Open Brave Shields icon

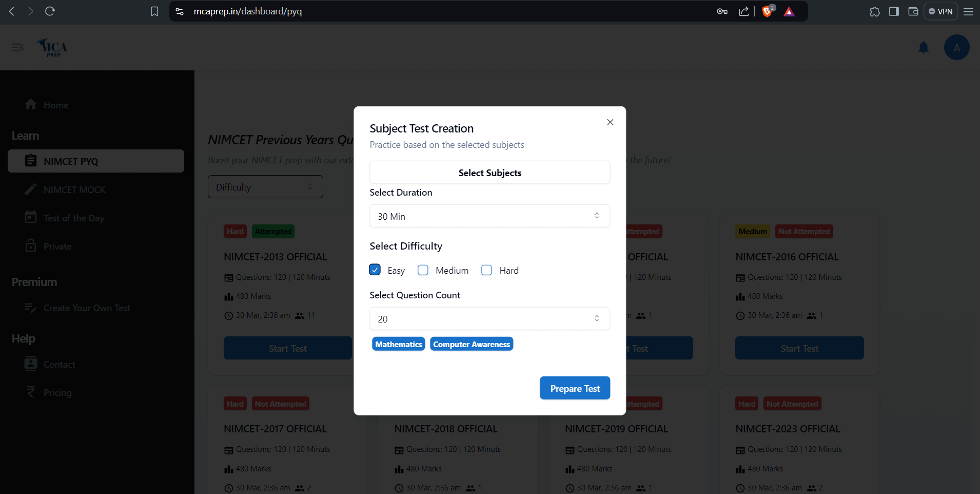[768, 11]
